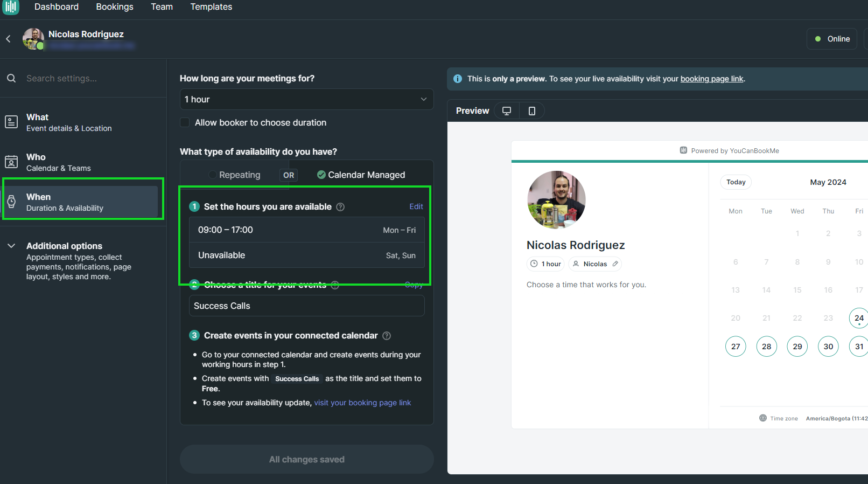Select May 30 on calendar

(x=828, y=347)
